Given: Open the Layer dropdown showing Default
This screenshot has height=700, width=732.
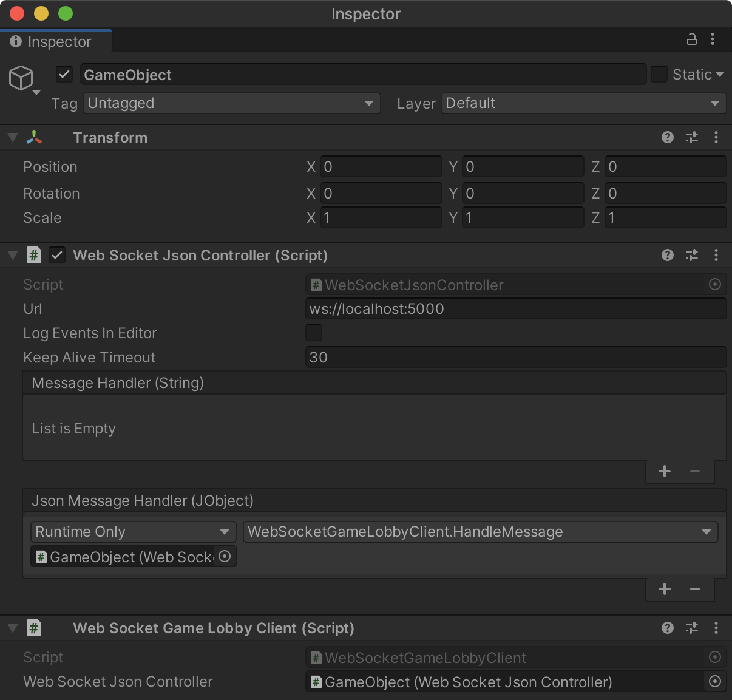Looking at the screenshot, I should pos(584,103).
